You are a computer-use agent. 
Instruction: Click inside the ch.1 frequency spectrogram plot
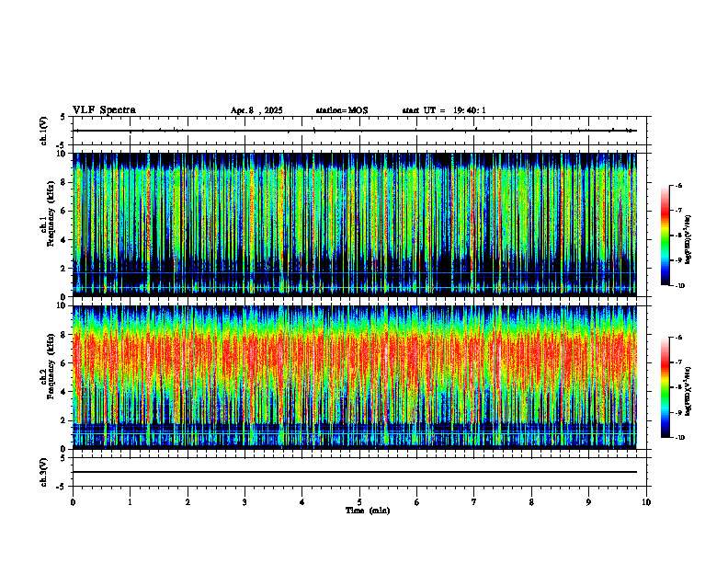(354, 224)
